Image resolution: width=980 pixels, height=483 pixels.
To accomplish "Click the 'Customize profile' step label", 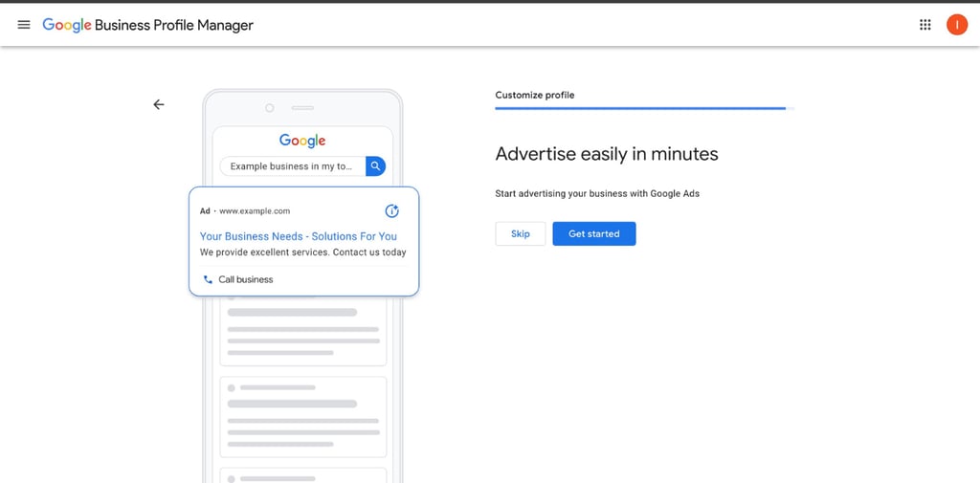I will coord(535,95).
